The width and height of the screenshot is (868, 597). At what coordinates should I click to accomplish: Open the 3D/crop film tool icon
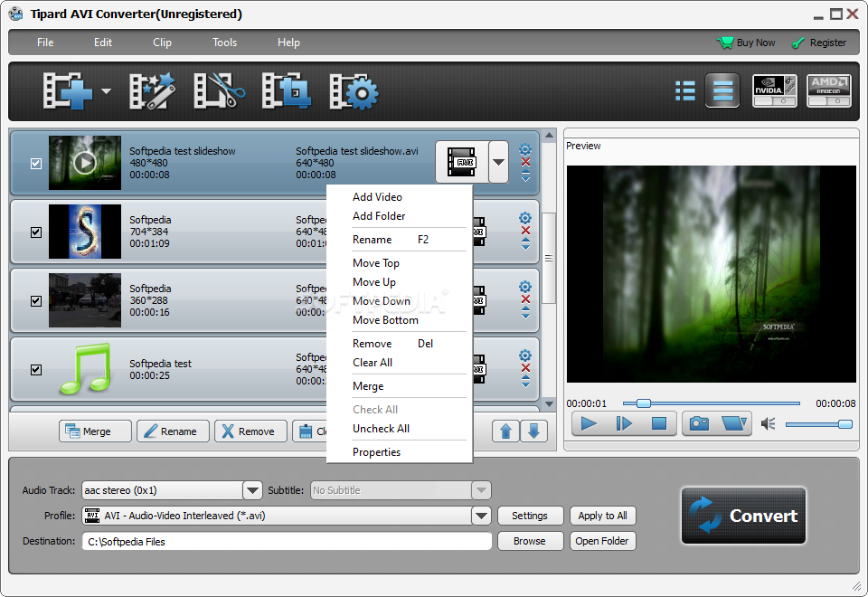point(286,90)
